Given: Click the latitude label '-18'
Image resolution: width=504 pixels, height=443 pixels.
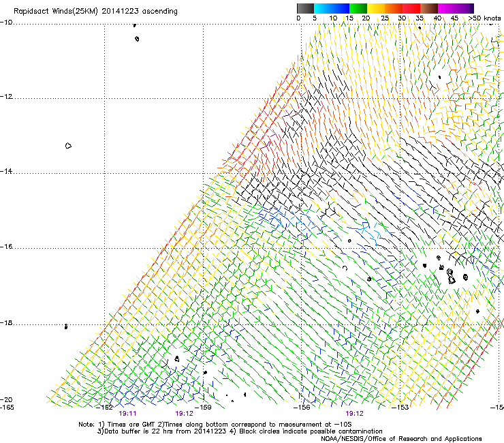Looking at the screenshot, I should coord(6,322).
